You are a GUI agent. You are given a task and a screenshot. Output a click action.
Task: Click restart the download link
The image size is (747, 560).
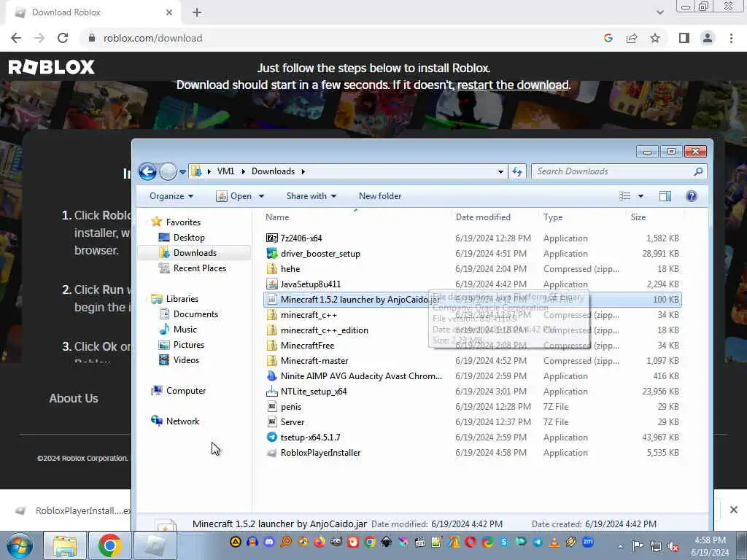point(513,85)
